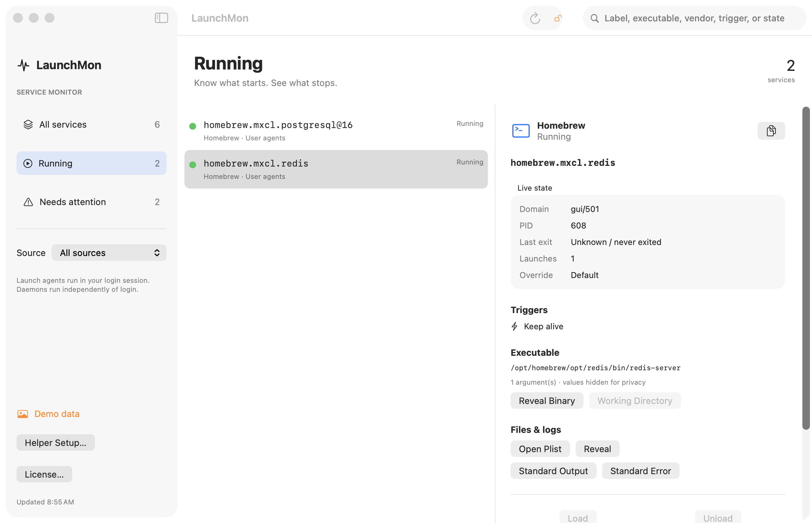Click the Needs attention warning icon

click(28, 202)
